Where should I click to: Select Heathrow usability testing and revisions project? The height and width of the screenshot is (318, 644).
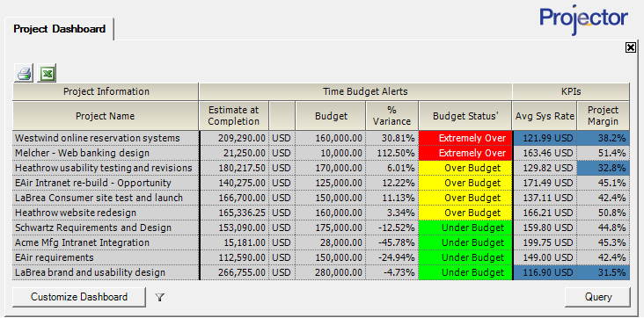click(106, 168)
